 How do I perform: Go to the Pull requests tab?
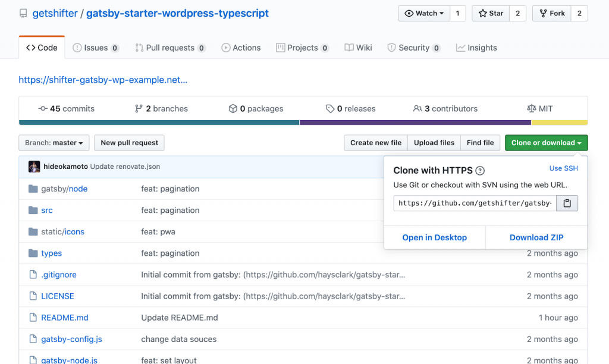click(x=170, y=48)
